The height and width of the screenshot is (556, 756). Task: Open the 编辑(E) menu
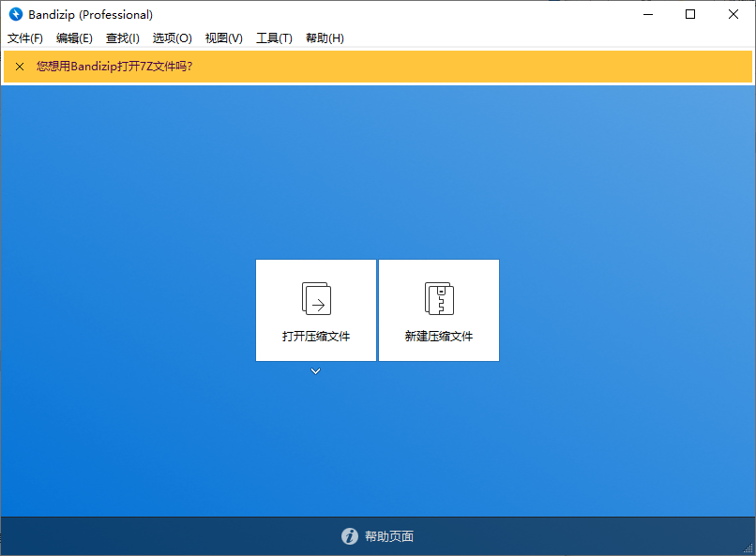74,38
